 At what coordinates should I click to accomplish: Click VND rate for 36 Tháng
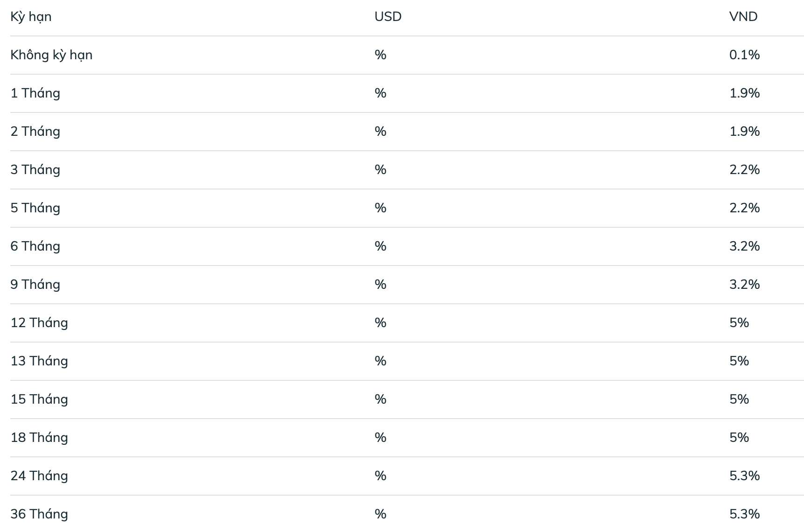coord(744,514)
